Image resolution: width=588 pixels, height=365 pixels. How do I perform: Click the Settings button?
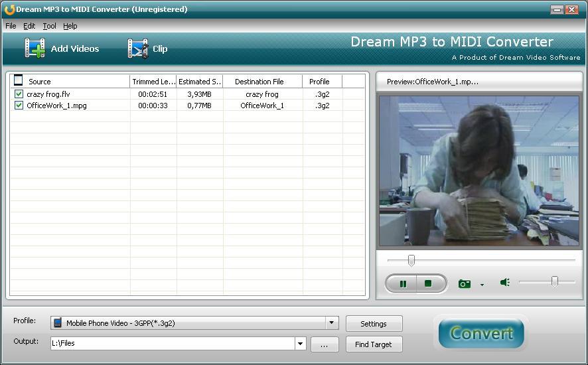pyautogui.click(x=374, y=324)
